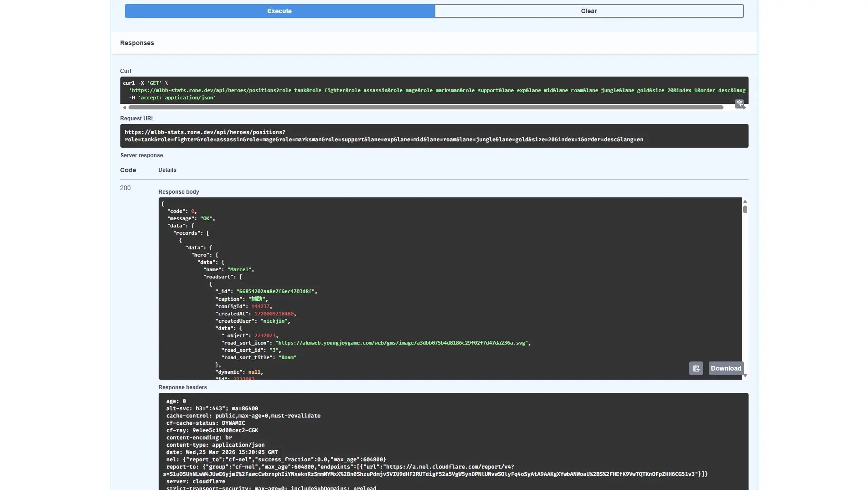Click the "_id" value 66854202aa8e7f6ec4703d8f

tap(275, 291)
